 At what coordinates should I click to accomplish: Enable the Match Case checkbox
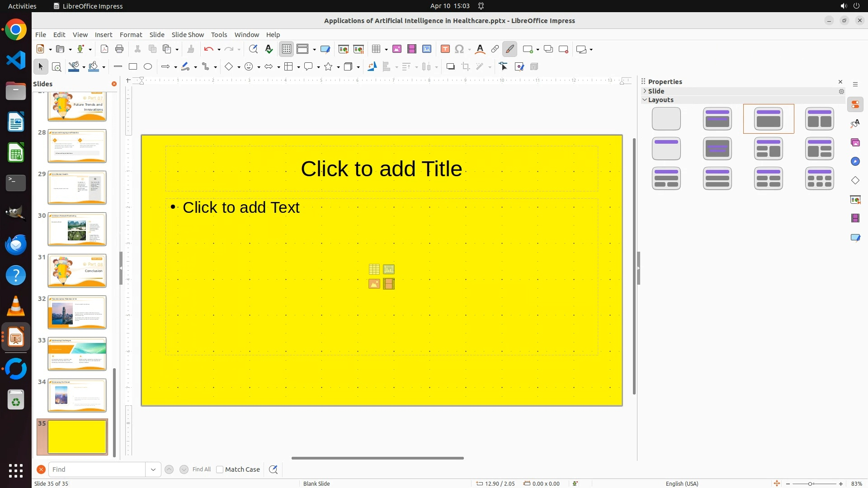point(220,469)
